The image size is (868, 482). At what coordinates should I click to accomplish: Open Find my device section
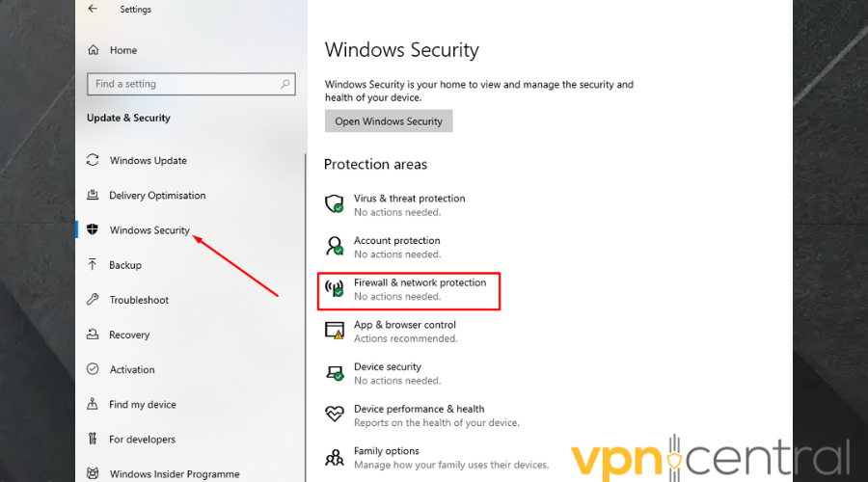tap(143, 405)
